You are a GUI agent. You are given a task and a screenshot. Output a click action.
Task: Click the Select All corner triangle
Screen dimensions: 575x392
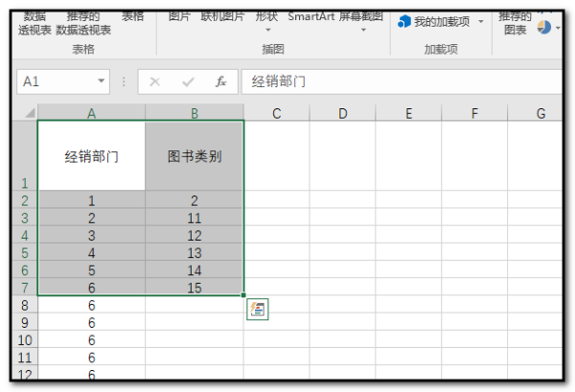(x=30, y=113)
